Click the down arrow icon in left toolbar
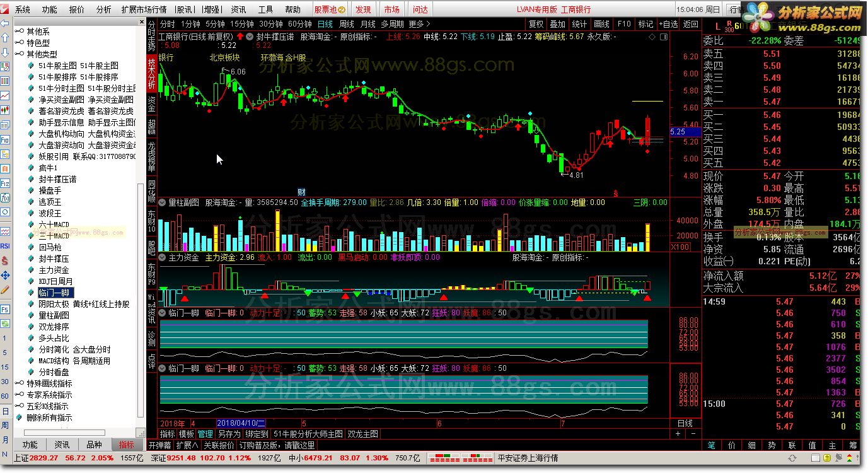868x473 pixels. coord(5,52)
